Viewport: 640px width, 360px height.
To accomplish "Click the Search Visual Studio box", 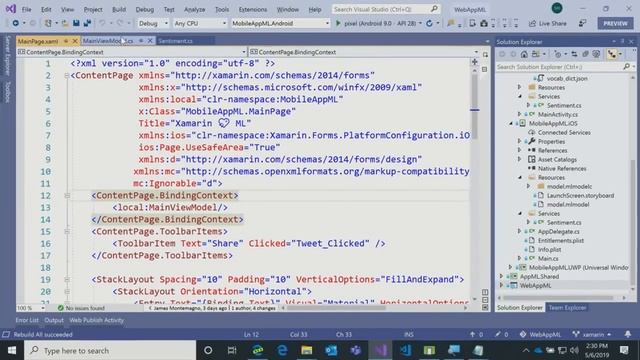I will (x=386, y=9).
